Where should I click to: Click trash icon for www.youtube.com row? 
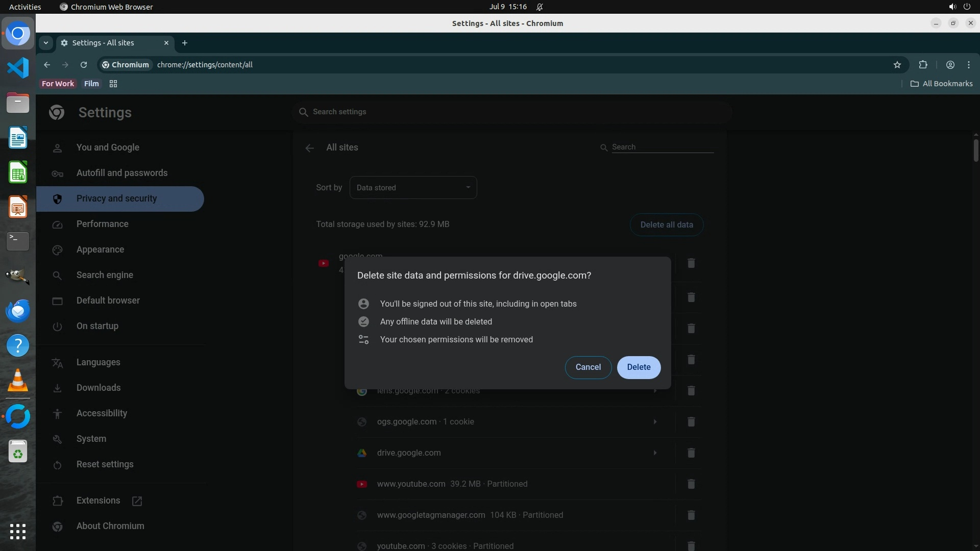[691, 484]
